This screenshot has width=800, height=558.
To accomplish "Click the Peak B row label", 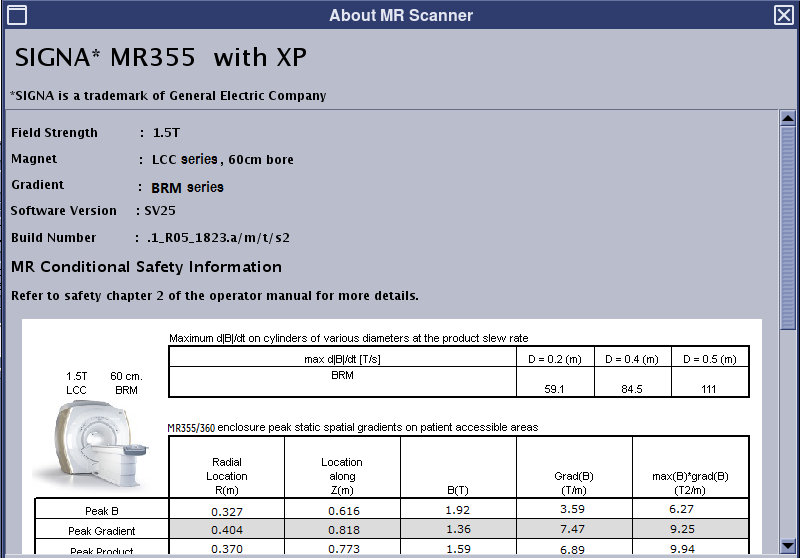I will tap(101, 510).
